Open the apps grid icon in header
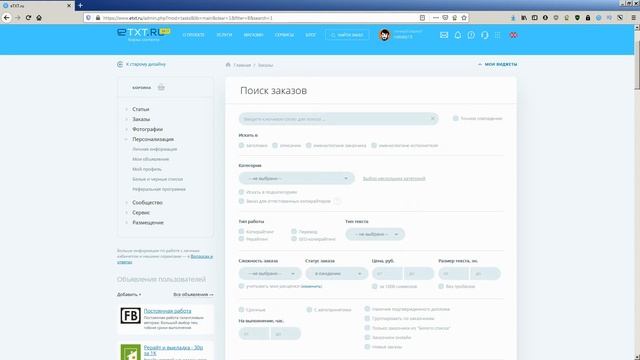The height and width of the screenshot is (360, 640). point(498,35)
